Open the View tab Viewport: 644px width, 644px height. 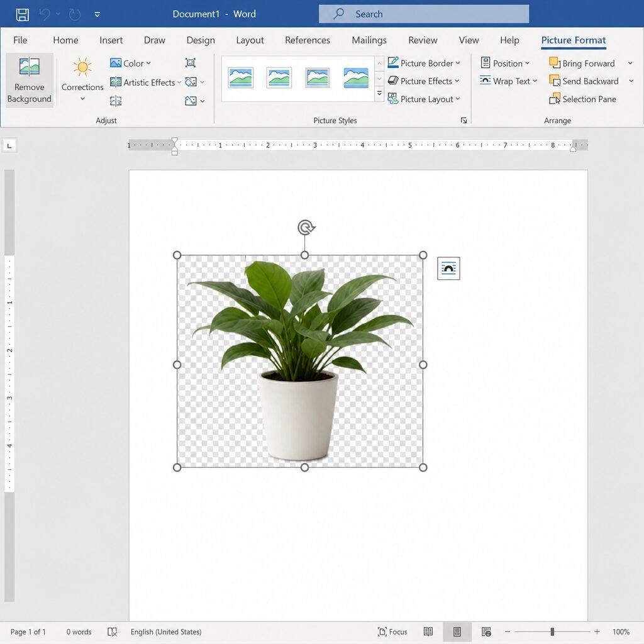pos(469,40)
